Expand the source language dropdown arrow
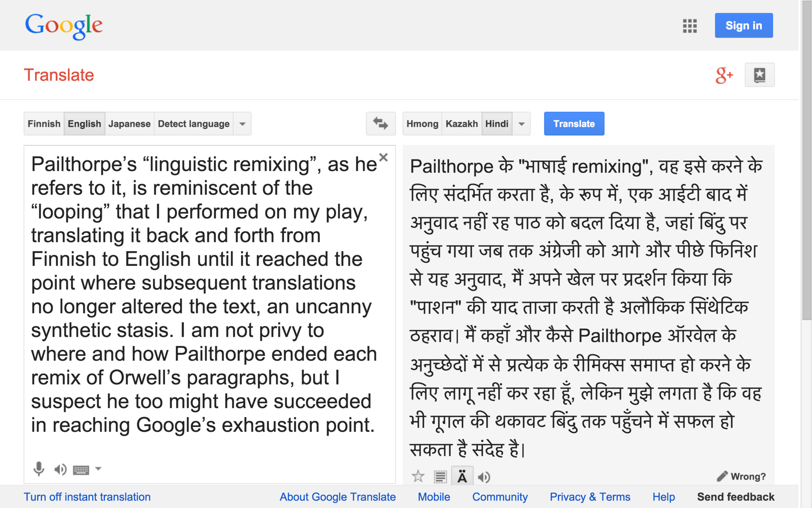 pyautogui.click(x=242, y=124)
